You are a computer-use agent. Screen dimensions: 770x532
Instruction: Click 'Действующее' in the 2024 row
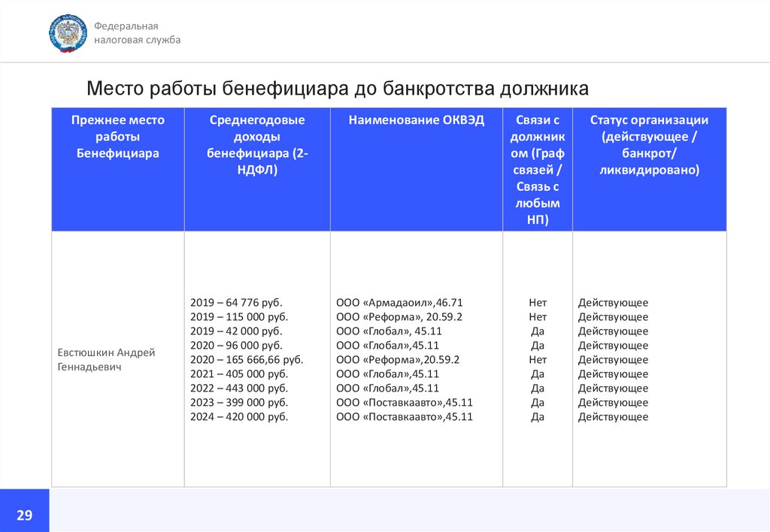click(613, 417)
